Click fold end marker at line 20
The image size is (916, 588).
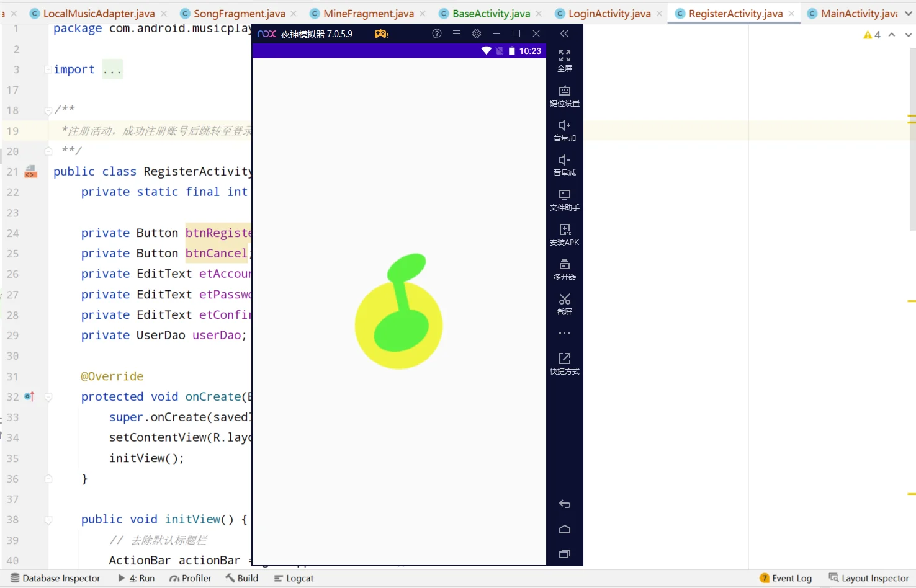tap(48, 151)
